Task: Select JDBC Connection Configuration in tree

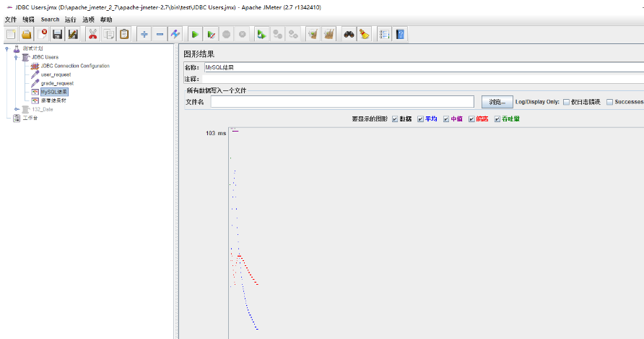Action: (x=75, y=66)
